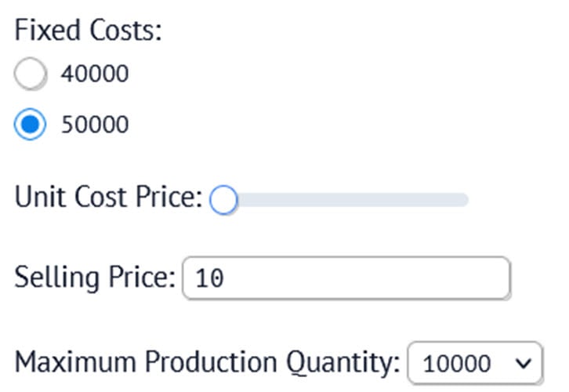Click the empty right side of Selling Price field

pyautogui.click(x=439, y=278)
